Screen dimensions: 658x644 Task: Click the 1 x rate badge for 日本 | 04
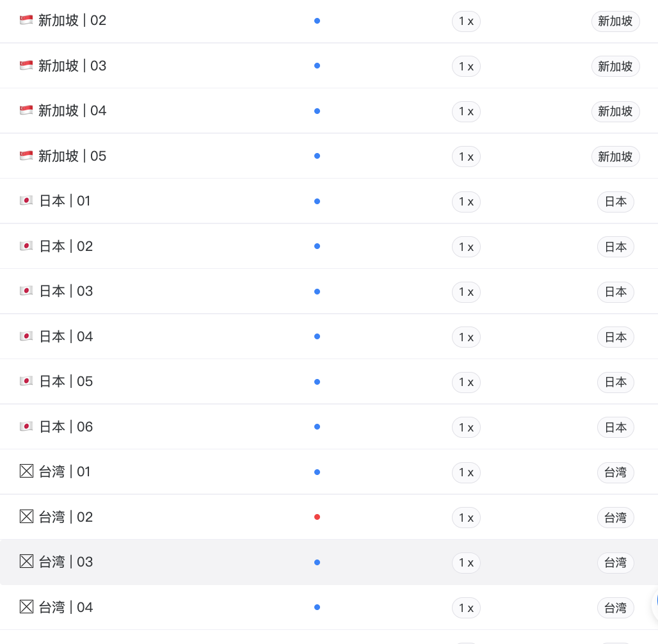(466, 337)
